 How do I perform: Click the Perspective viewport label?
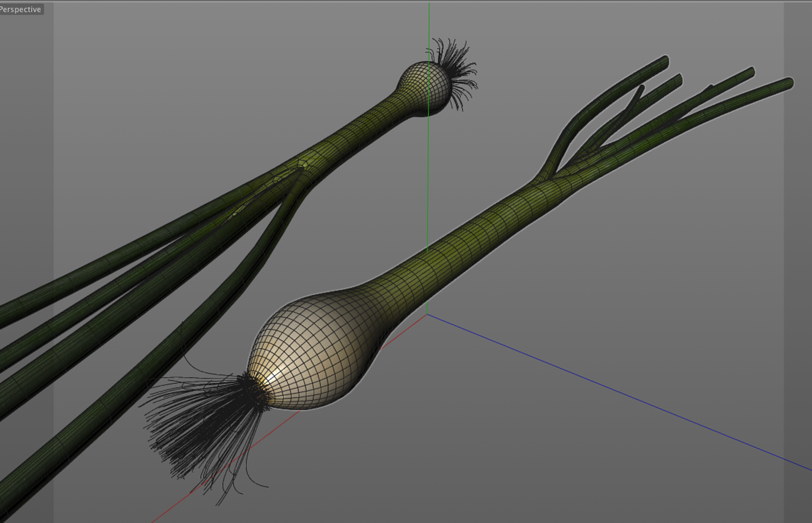(21, 9)
